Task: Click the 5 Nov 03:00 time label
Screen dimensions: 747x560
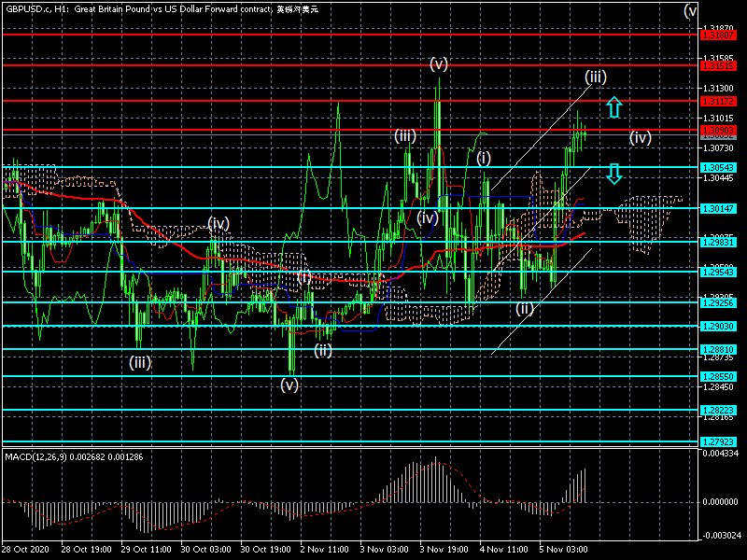Action: 562,551
